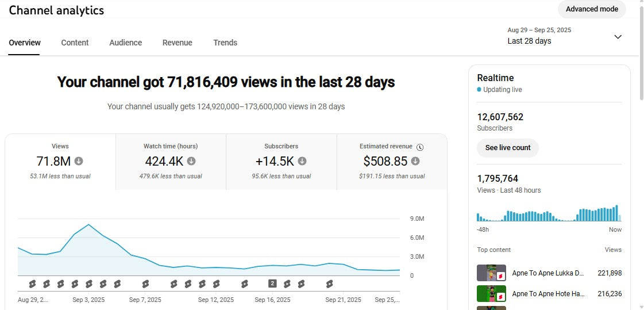
Task: Switch to the Content tab
Action: (x=75, y=43)
